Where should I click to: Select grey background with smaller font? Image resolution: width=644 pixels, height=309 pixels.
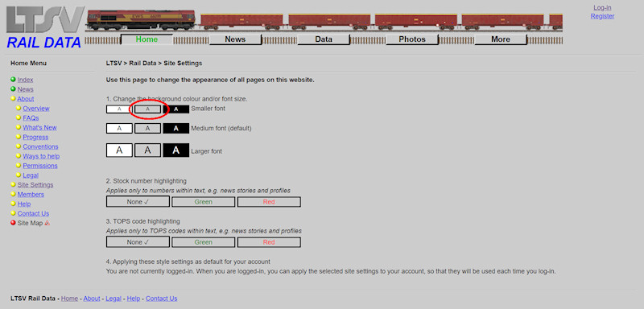point(147,109)
